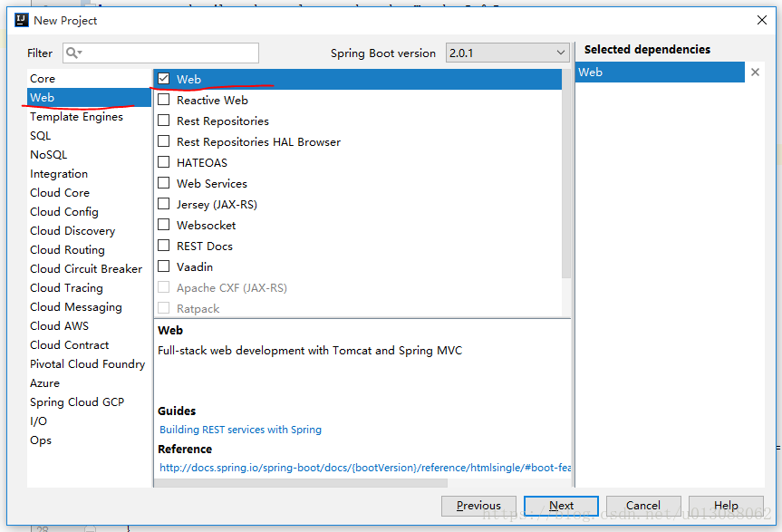Viewport: 782px width, 532px height.
Task: Enable the Reactive Web checkbox
Action: 164,101
